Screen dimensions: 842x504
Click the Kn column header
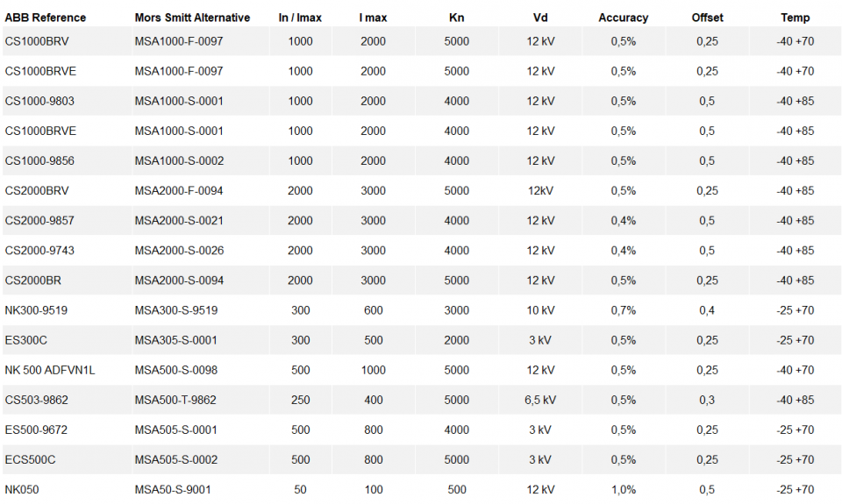point(456,18)
